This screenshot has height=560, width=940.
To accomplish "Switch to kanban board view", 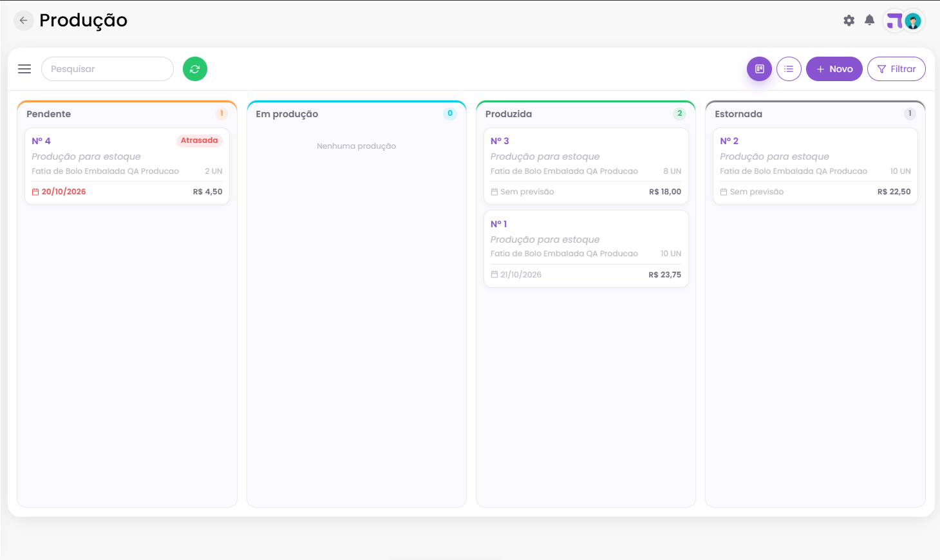I will [759, 69].
